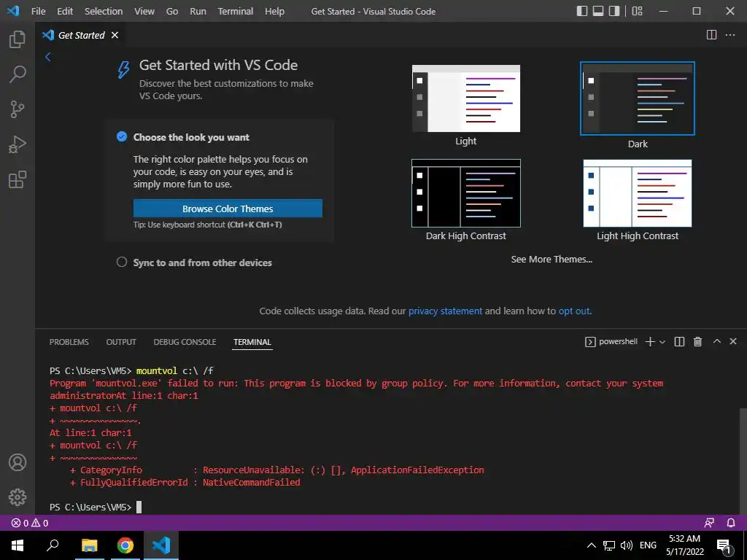The image size is (747, 560).
Task: Close the terminal panel
Action: pyautogui.click(x=733, y=341)
